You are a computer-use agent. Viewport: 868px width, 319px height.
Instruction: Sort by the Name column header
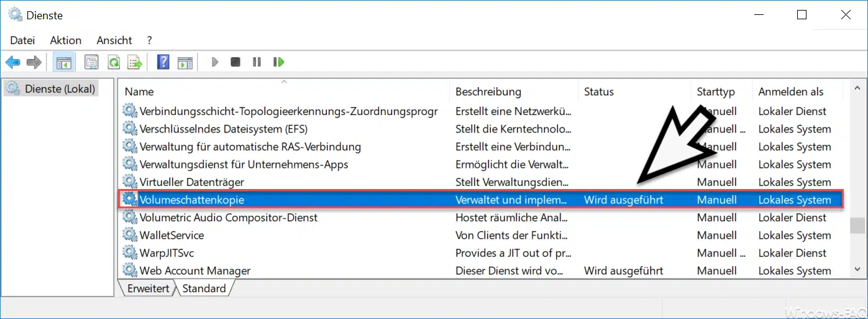[x=139, y=91]
